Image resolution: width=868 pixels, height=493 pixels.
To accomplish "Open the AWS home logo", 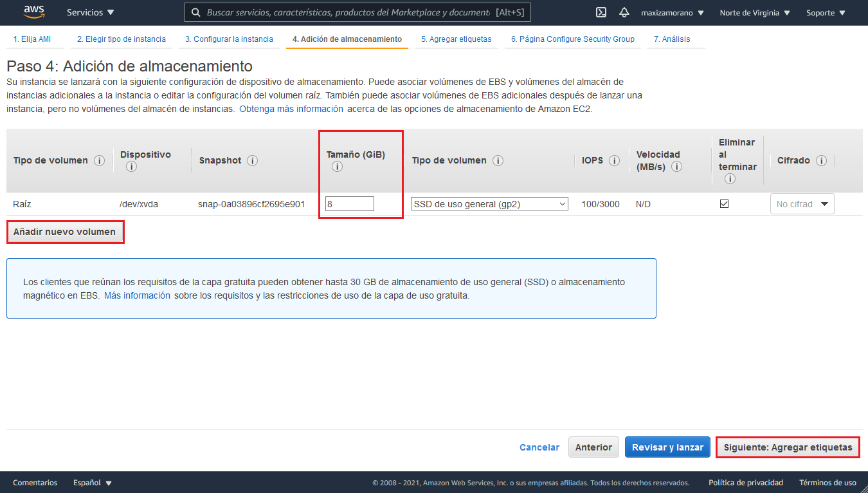I will (33, 12).
